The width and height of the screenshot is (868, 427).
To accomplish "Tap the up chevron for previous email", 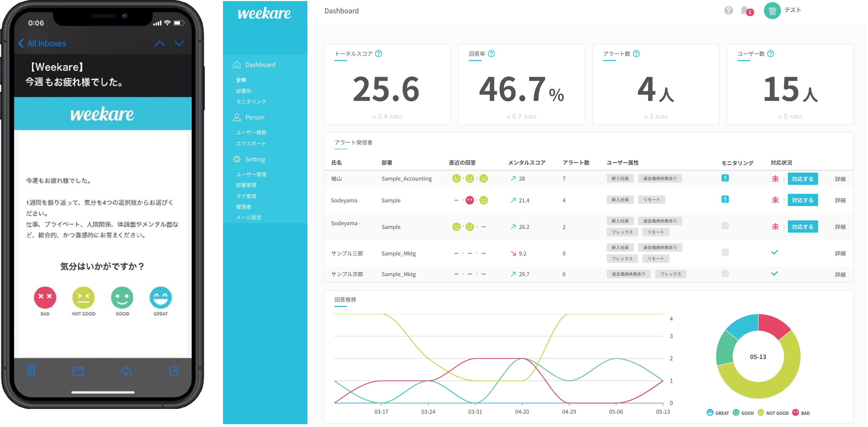I will pyautogui.click(x=160, y=43).
